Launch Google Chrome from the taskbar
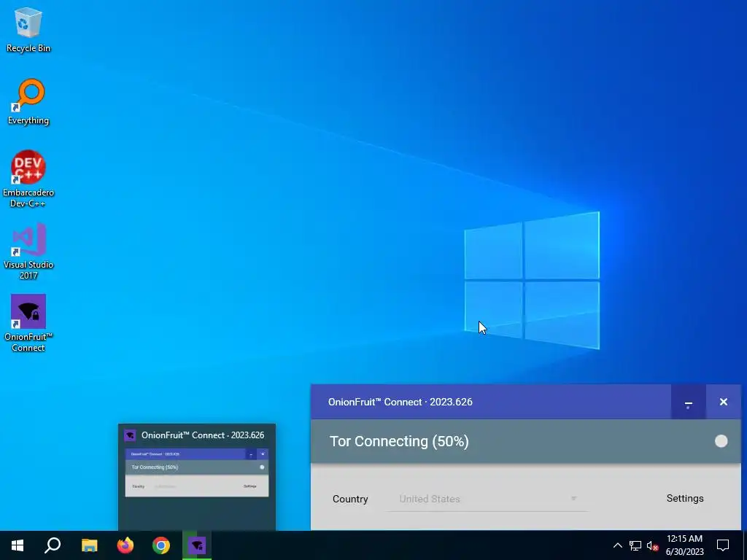747x560 pixels. coord(161,545)
